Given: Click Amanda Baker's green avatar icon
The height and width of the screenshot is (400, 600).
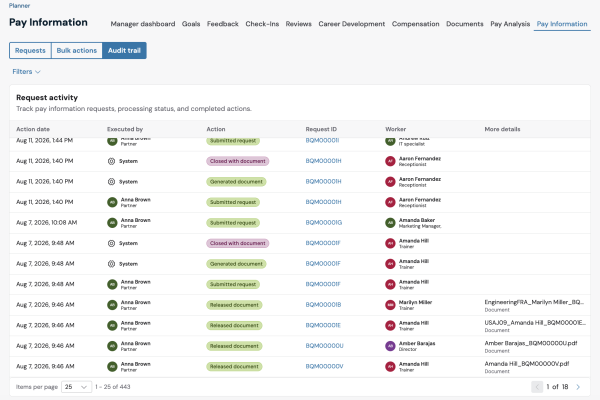Looking at the screenshot, I should (x=390, y=223).
